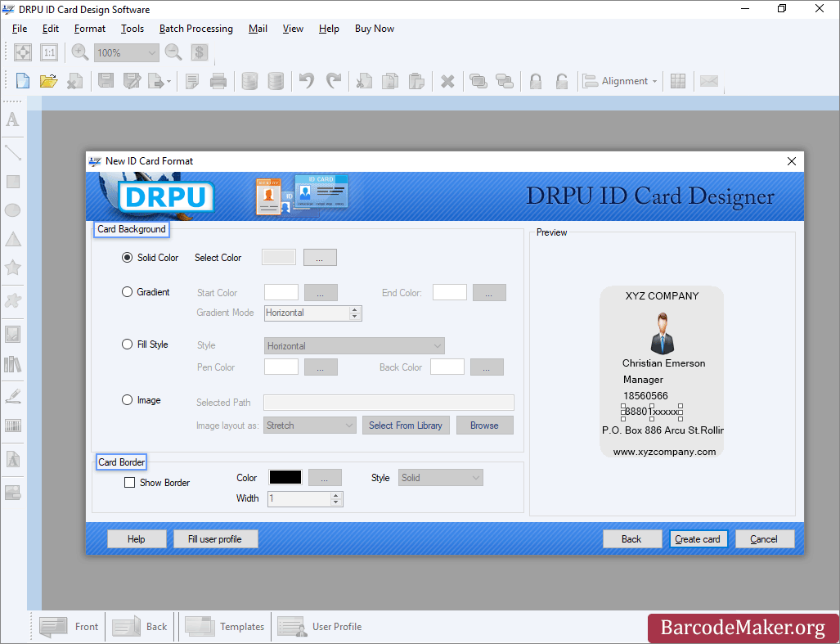The image size is (840, 644).
Task: Choose the Gradient background option
Action: pos(127,292)
